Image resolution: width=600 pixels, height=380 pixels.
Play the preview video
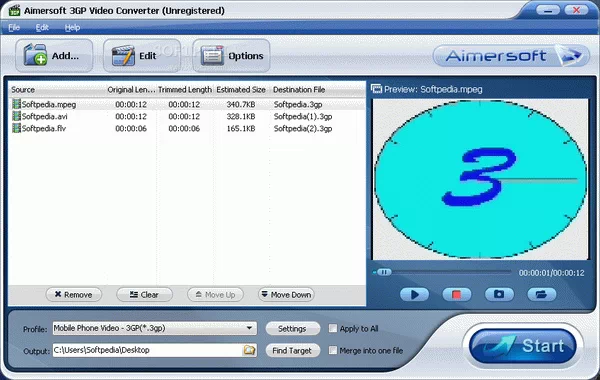414,294
